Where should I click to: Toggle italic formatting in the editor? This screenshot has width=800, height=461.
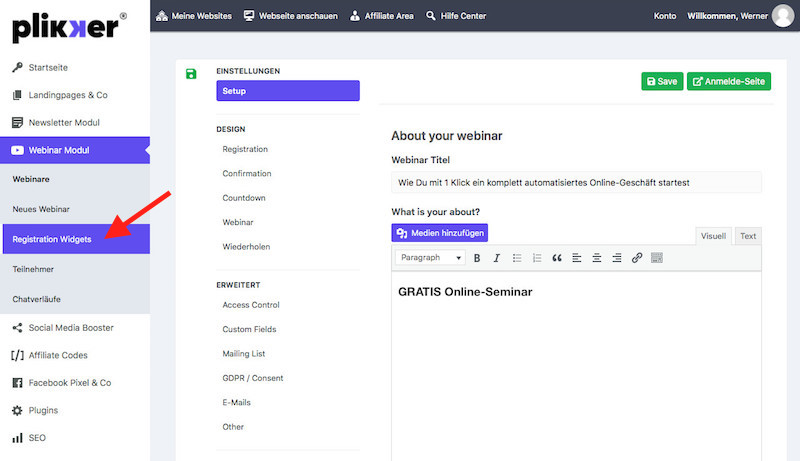tap(496, 258)
